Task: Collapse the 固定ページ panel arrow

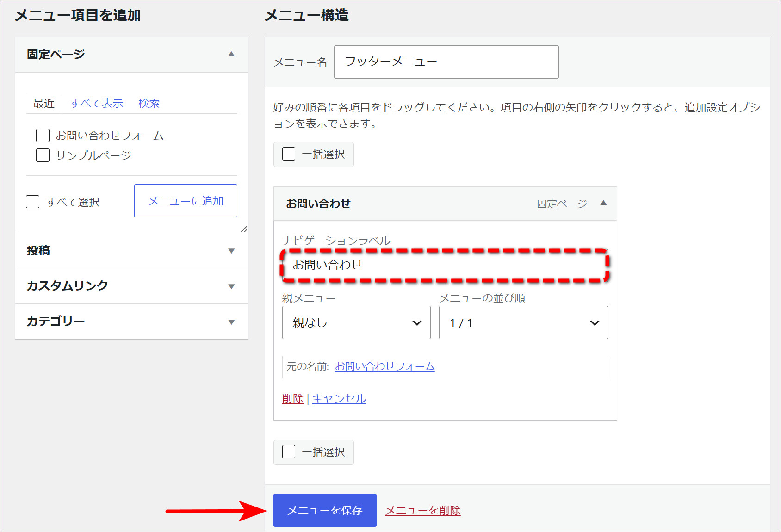Action: [231, 54]
